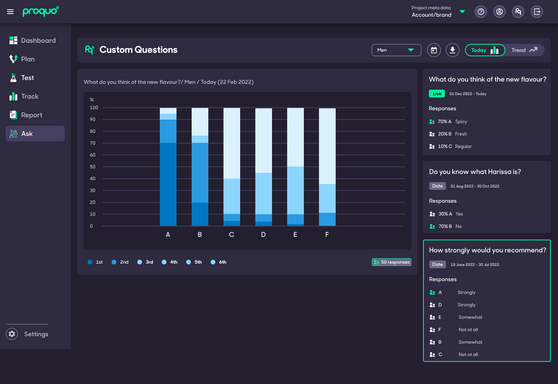Viewport: 558px width, 384px height.
Task: Click people icon beside 70% B No
Action: 432,226
